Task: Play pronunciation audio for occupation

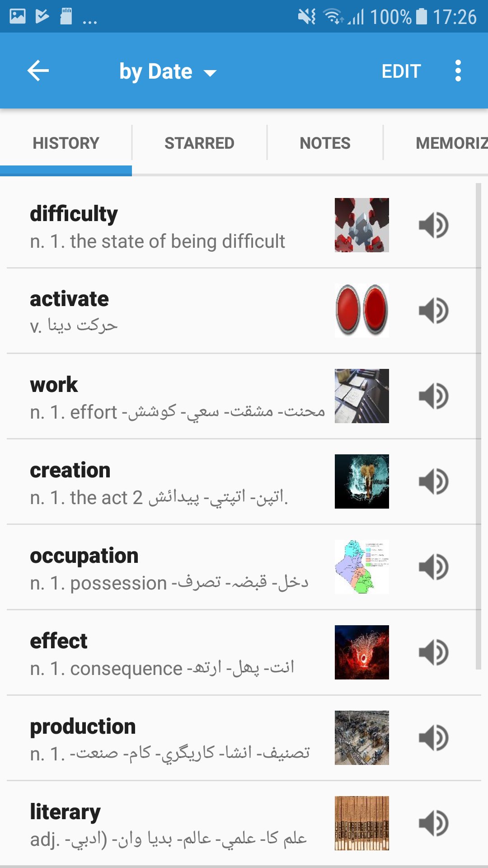Action: point(433,567)
